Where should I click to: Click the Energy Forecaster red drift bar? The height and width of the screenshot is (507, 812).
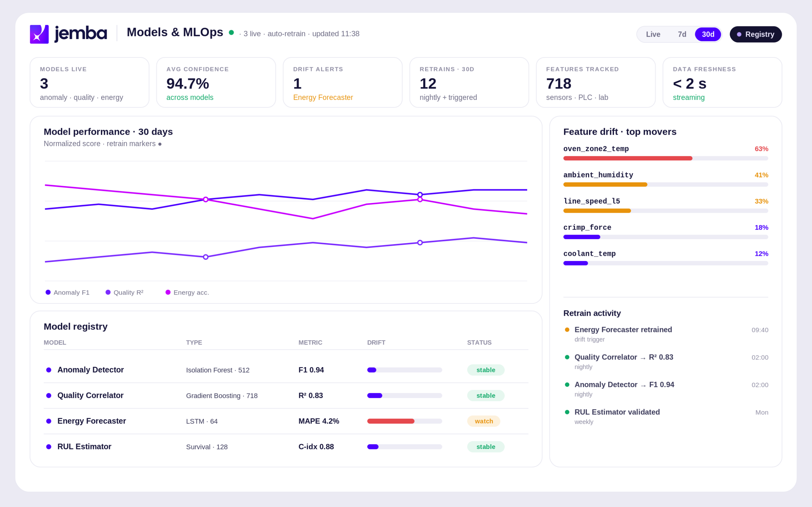[x=391, y=421]
